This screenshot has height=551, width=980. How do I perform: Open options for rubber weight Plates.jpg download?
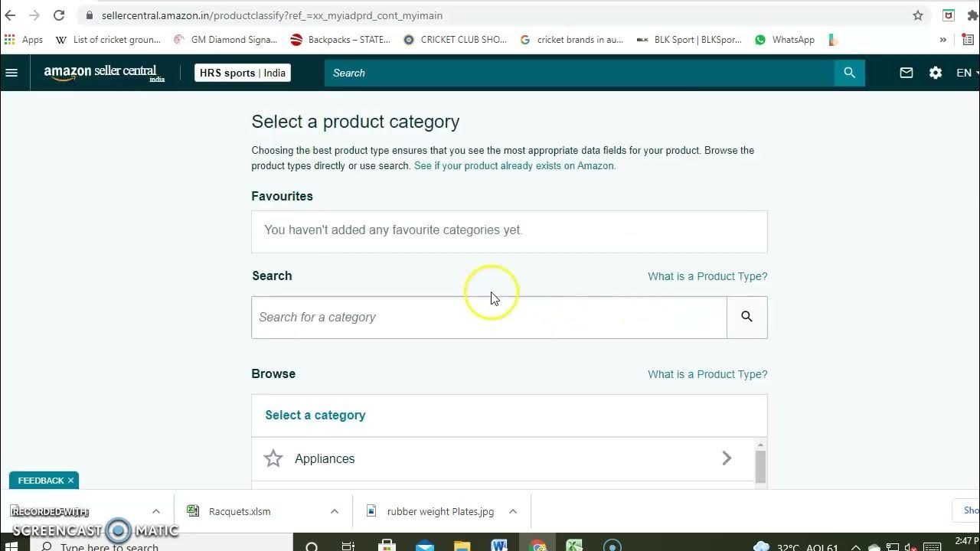pyautogui.click(x=513, y=511)
